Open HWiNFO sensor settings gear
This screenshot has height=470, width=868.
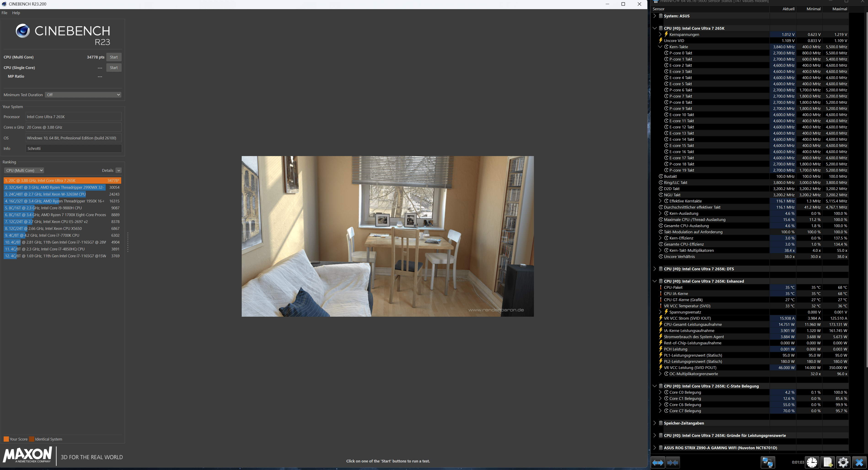click(x=843, y=462)
